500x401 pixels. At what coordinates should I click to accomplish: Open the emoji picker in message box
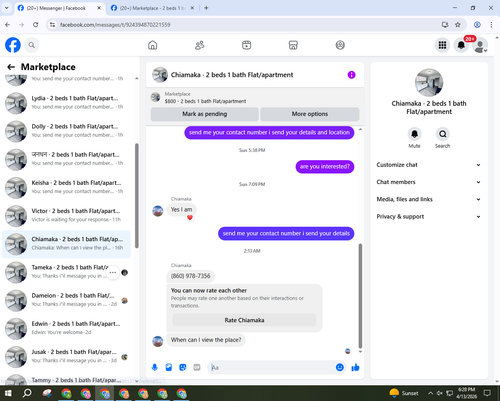point(340,367)
